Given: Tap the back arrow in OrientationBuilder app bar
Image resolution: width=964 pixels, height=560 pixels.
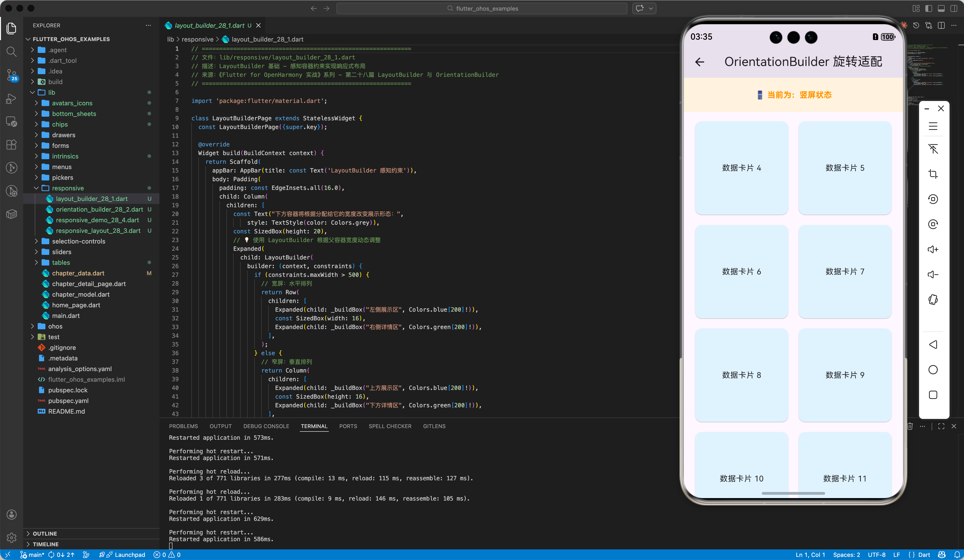Looking at the screenshot, I should pyautogui.click(x=699, y=62).
